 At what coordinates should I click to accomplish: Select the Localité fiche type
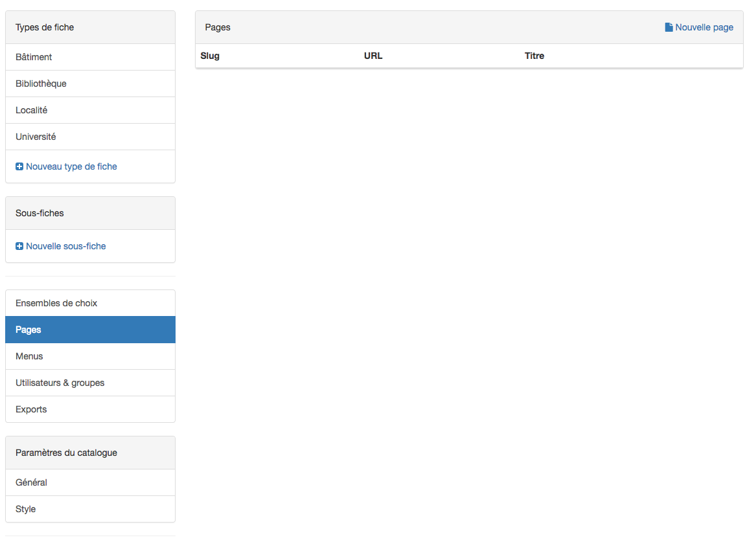tap(32, 110)
